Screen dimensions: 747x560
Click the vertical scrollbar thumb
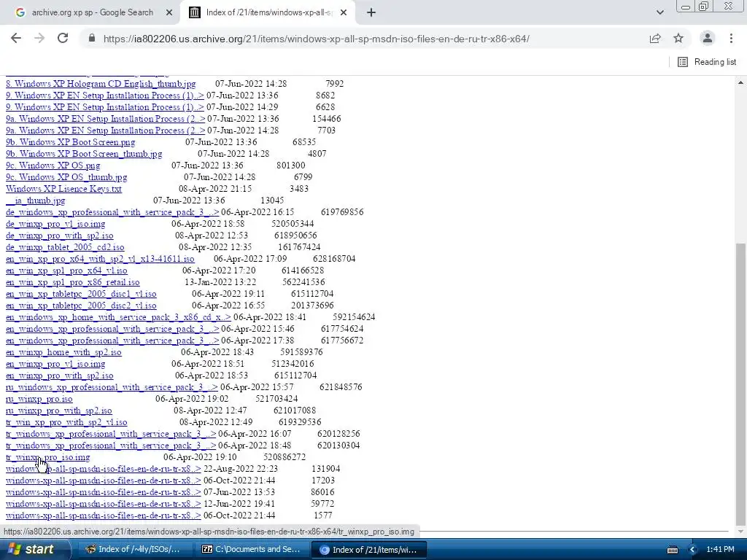click(x=740, y=384)
